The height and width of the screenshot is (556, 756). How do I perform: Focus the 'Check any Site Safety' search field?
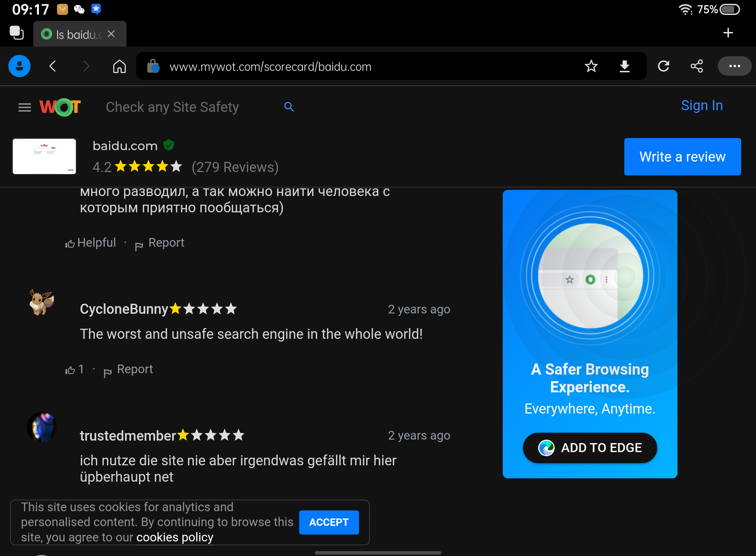[x=172, y=107]
